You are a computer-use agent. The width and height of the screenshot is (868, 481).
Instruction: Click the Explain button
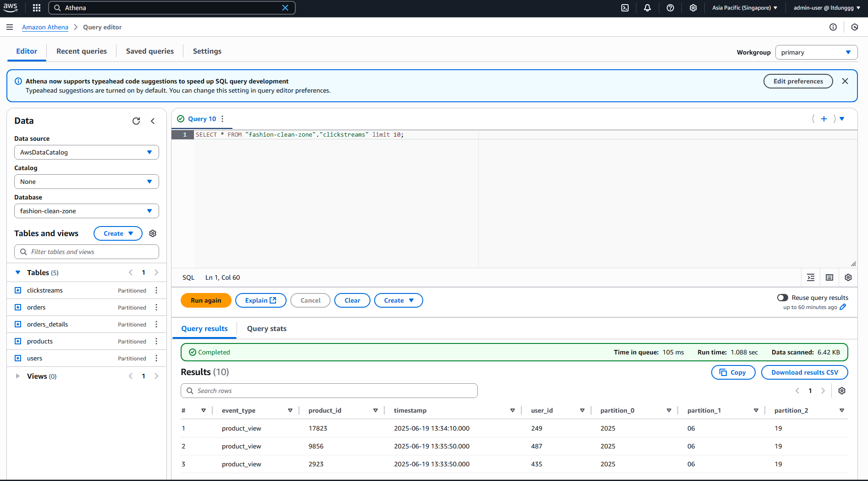point(261,300)
